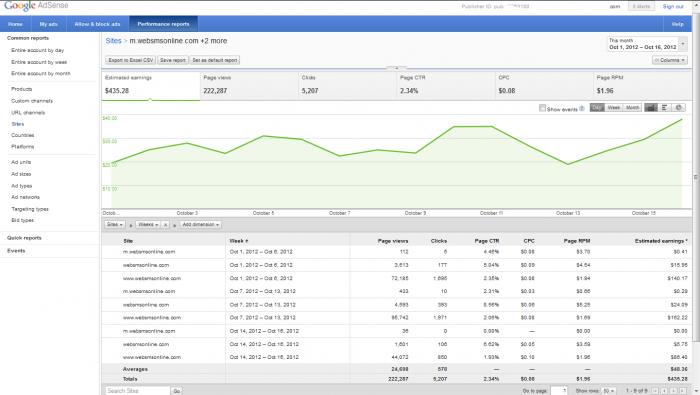Image resolution: width=700 pixels, height=395 pixels.
Task: Select Page RPM metric tab
Action: tap(642, 85)
